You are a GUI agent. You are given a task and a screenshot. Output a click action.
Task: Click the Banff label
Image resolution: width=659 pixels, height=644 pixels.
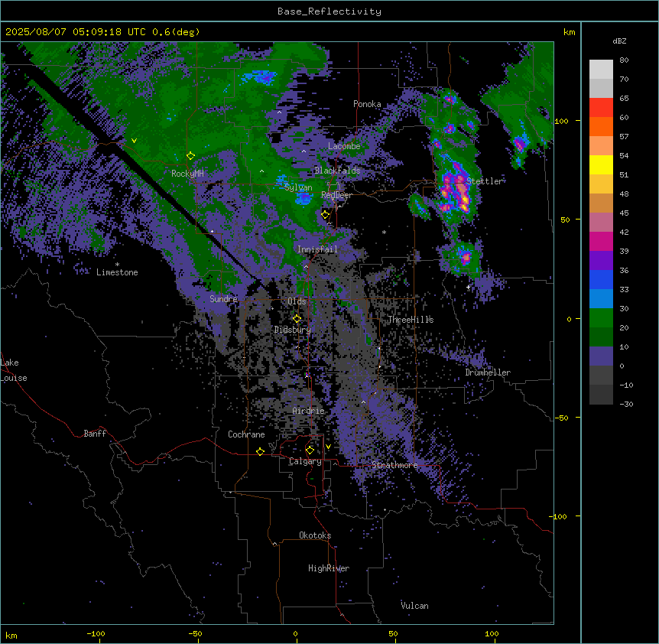95,434
